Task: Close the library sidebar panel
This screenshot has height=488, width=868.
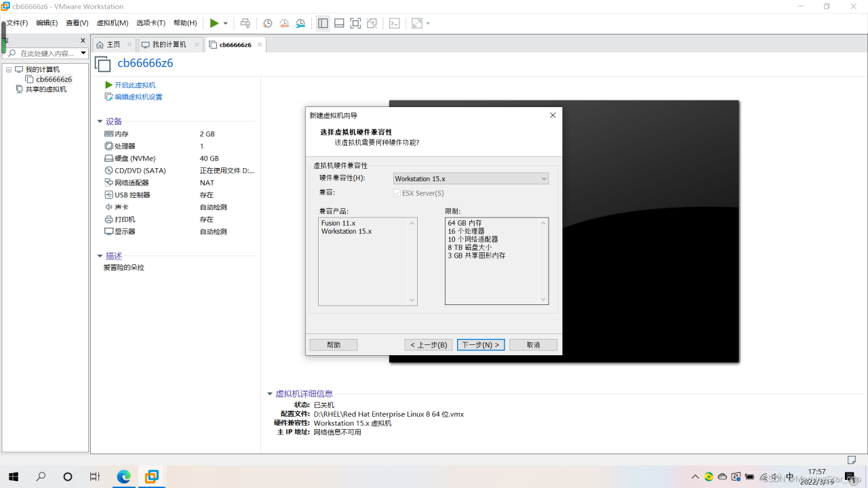Action: [x=83, y=41]
